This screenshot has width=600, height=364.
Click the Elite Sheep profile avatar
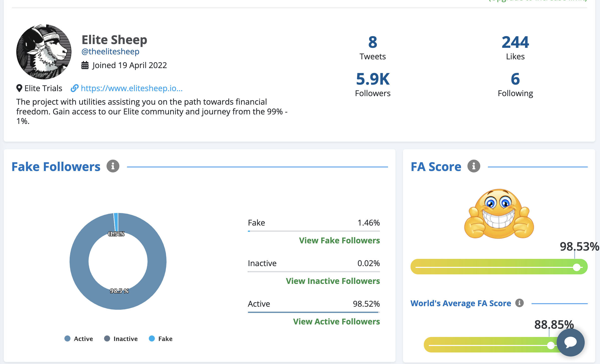[44, 52]
